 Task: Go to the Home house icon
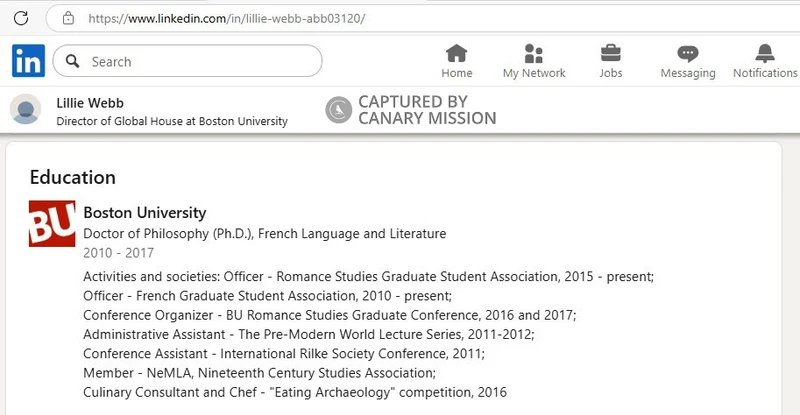coord(457,53)
